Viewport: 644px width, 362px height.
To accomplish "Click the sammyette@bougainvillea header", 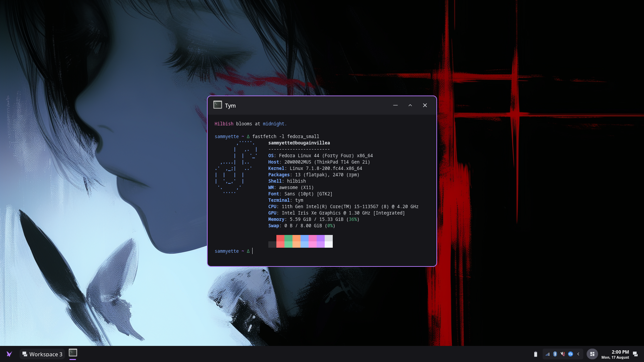I will coord(299,143).
